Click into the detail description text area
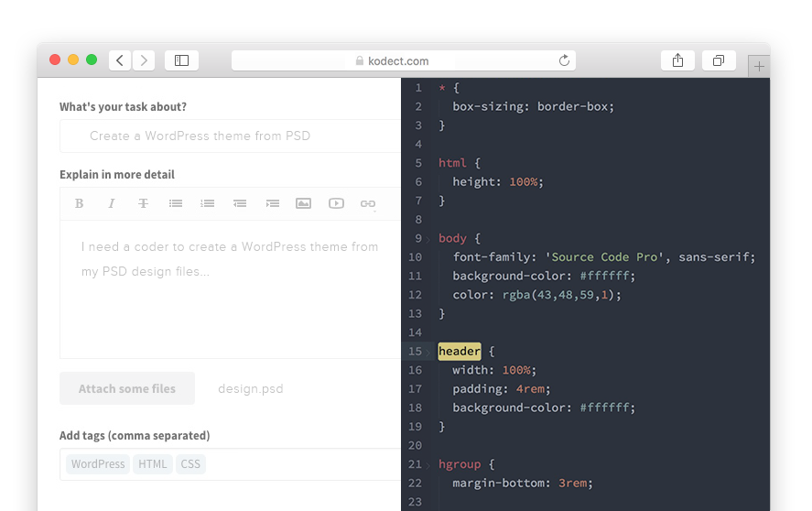 tap(231, 289)
